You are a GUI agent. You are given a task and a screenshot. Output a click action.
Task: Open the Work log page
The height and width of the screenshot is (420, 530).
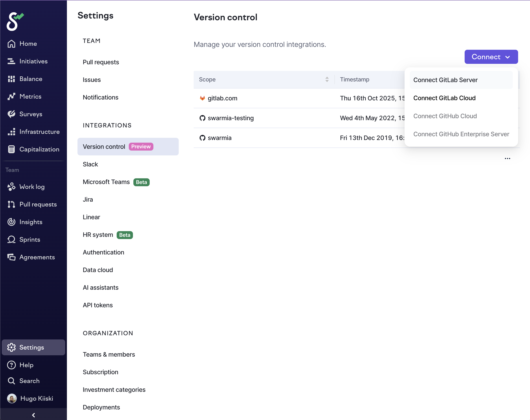pos(32,187)
